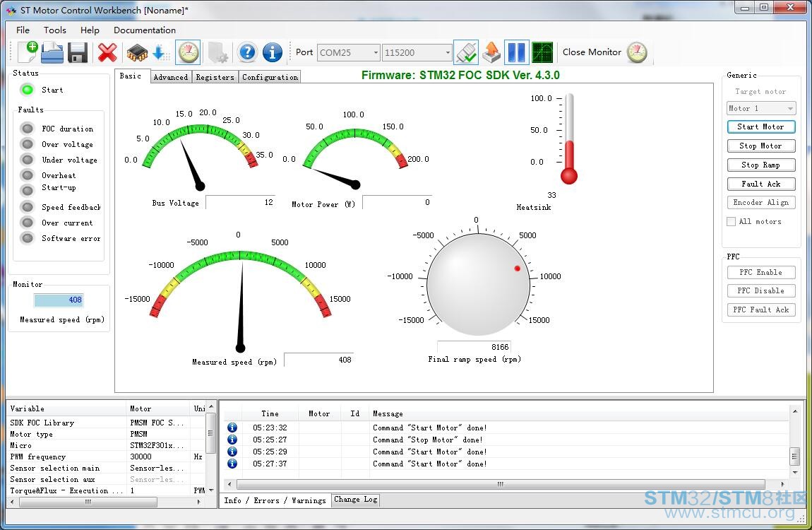
Task: Click the Speed feedback fault indicator
Action: (27, 207)
